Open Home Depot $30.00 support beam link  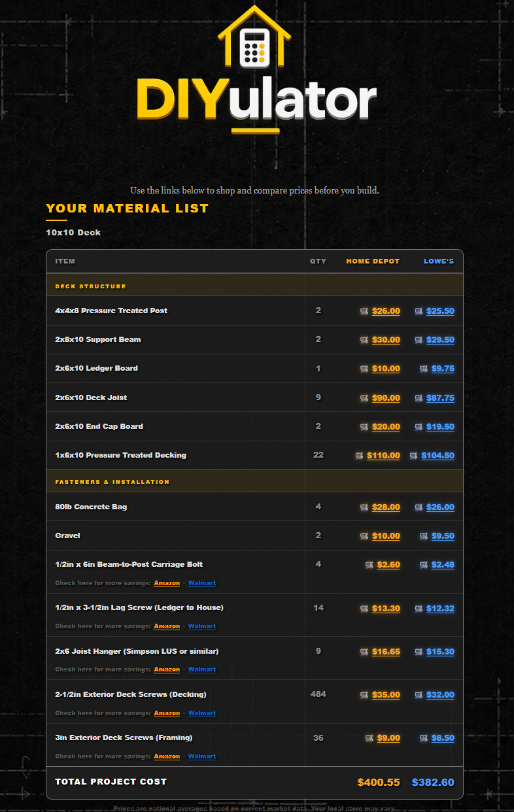386,340
